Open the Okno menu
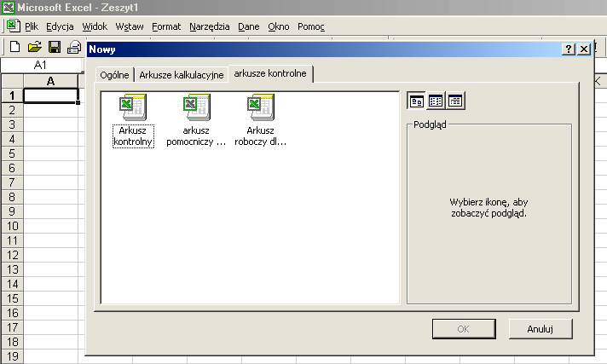This screenshot has width=607, height=364. pos(278,26)
